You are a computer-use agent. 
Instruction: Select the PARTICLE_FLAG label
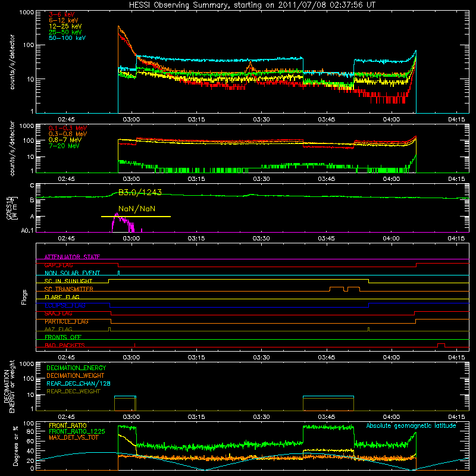pos(67,321)
